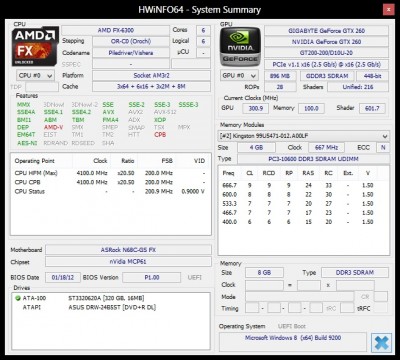Click the Unified: 216 shaders field
The width and height of the screenshot is (400, 360).
(358, 87)
